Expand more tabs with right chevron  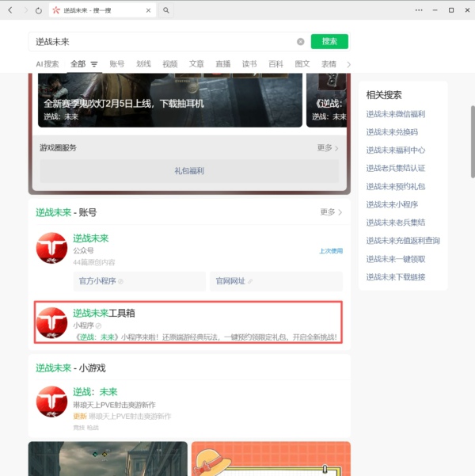click(x=349, y=64)
